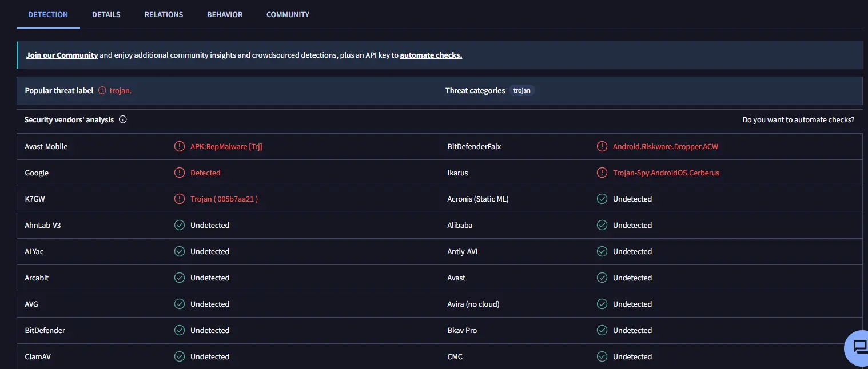Follow the automate checks link

point(431,55)
